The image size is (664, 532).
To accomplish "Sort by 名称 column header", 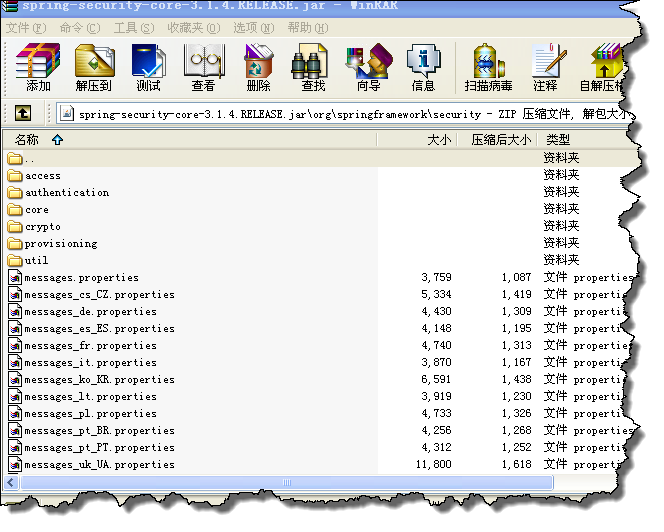I will point(190,139).
